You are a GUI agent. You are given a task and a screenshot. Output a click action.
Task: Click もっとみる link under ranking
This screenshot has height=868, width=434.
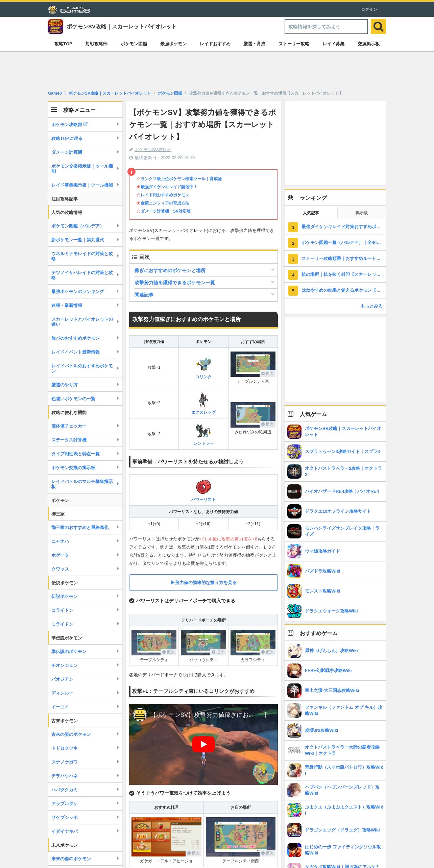point(371,306)
